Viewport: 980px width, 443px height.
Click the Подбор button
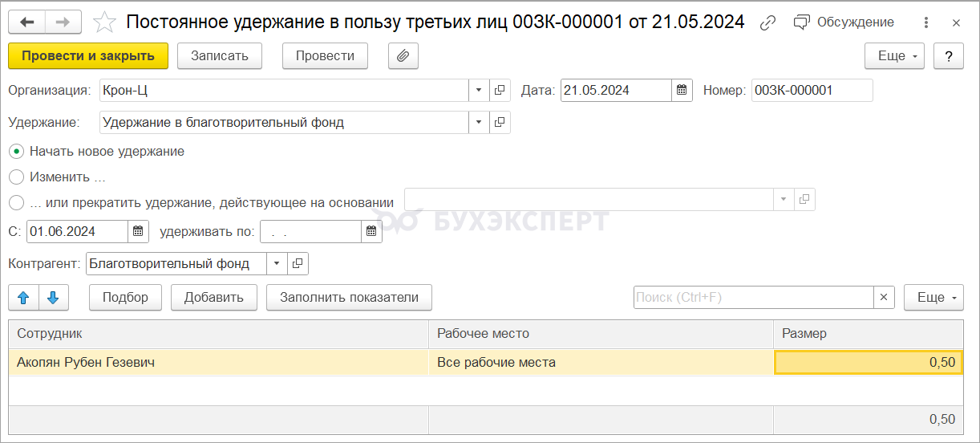click(x=125, y=297)
